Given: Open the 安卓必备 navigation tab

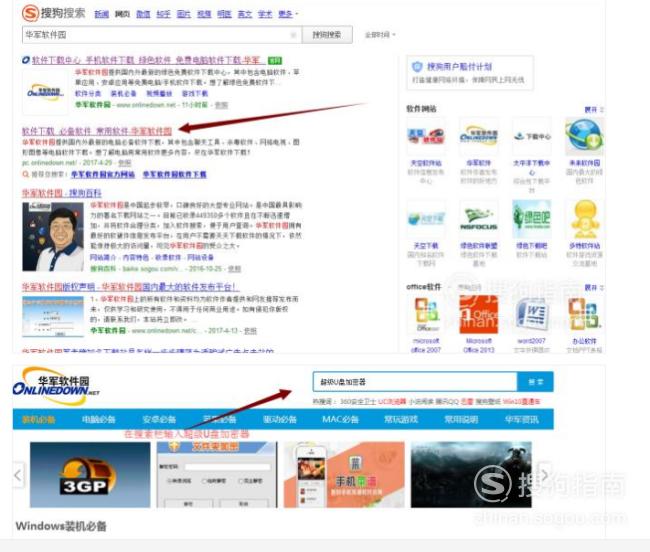Looking at the screenshot, I should coord(159,419).
